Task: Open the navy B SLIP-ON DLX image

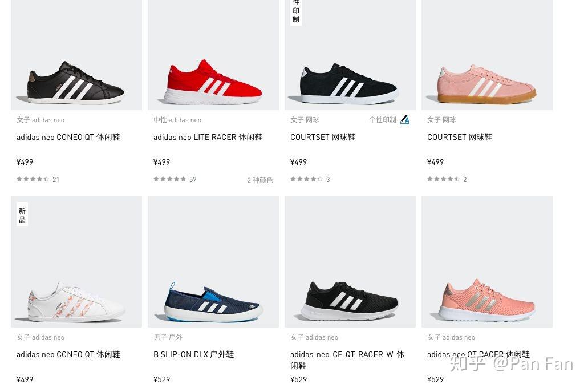Action: 213,262
